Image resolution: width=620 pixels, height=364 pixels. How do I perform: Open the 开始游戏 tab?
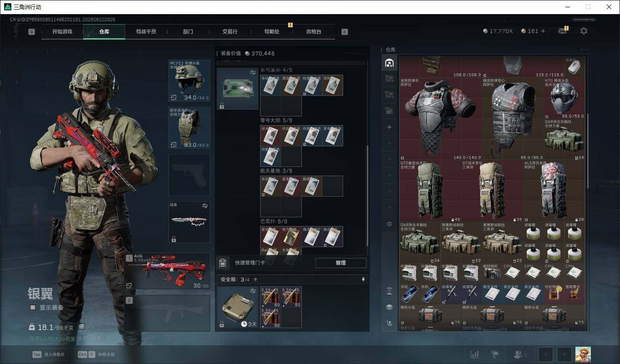pos(62,32)
